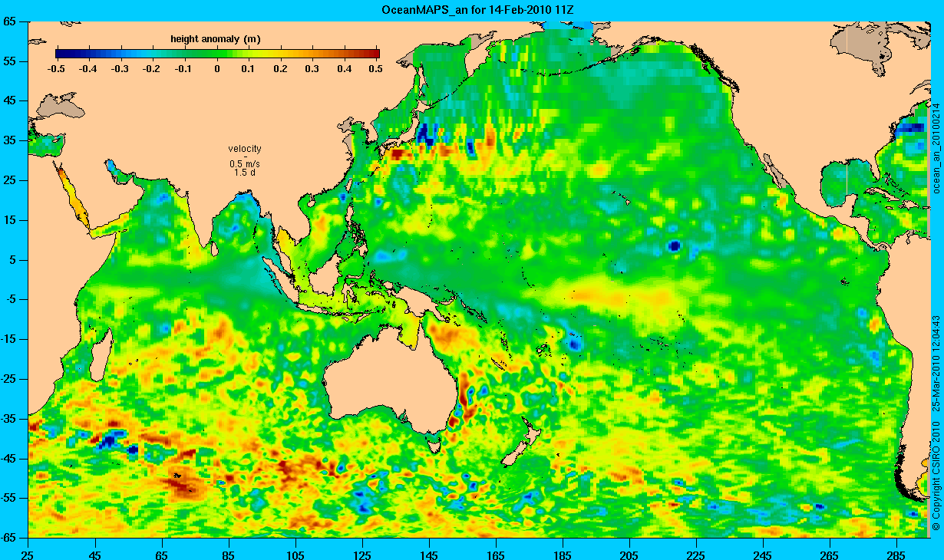The image size is (944, 560).
Task: Click the map title 'OceanMAPS_an for 14-Feb-2010 11Z'
Action: click(x=476, y=9)
